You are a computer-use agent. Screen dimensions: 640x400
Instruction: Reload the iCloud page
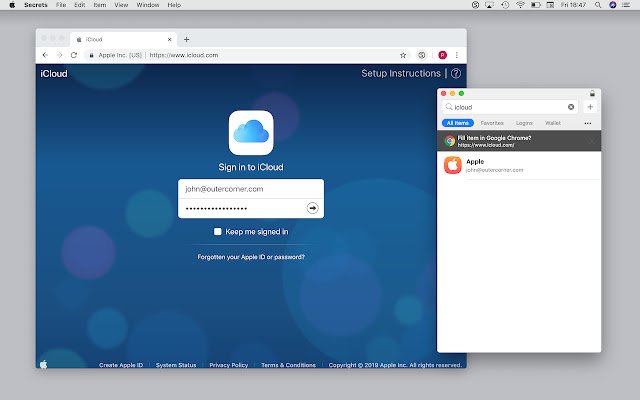(74, 55)
